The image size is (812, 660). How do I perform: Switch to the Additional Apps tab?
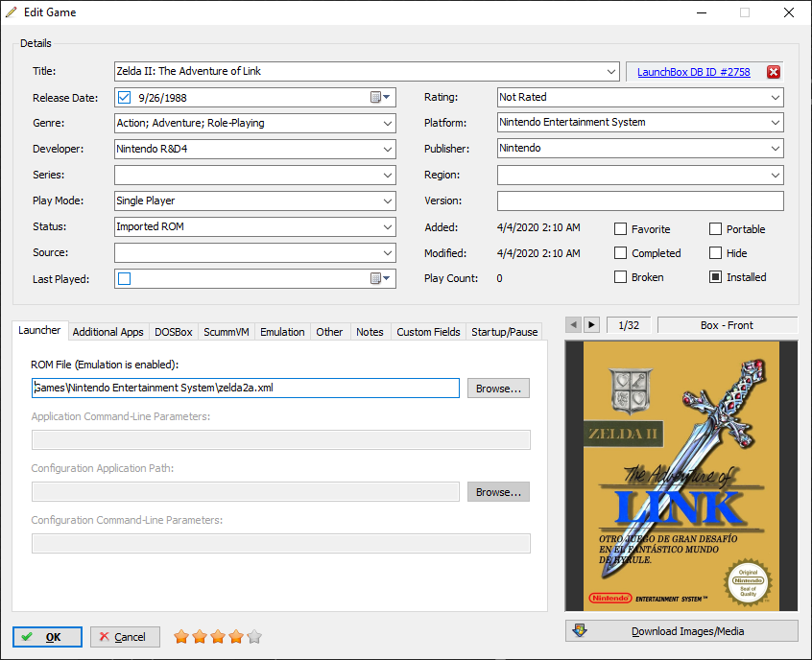coord(107,332)
